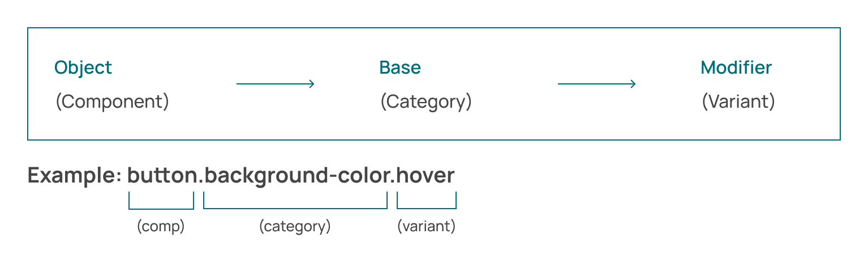Click the arrow between Object and Base
This screenshot has height=263, width=868.
tap(275, 84)
